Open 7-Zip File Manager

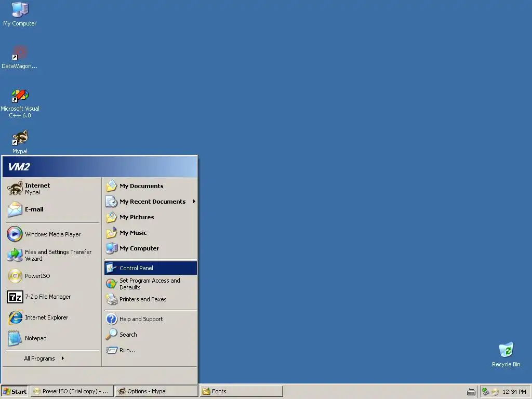pos(52,297)
